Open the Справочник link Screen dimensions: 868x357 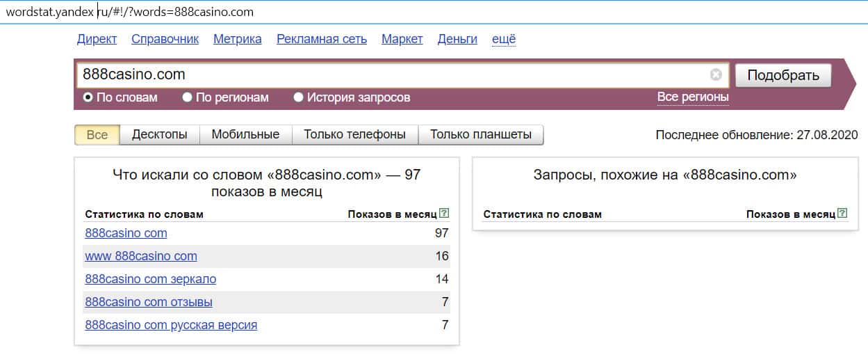tap(165, 39)
